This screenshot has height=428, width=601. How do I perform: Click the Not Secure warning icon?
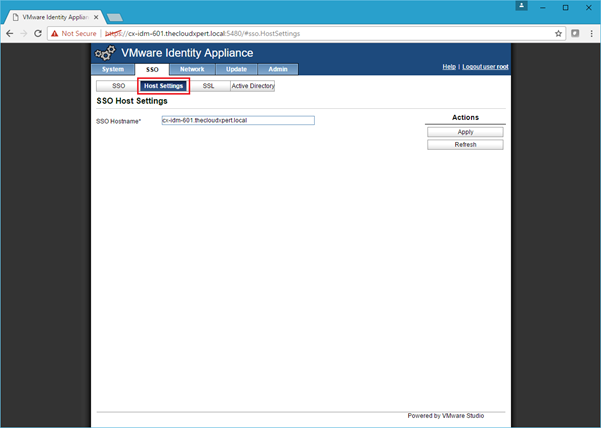click(54, 33)
